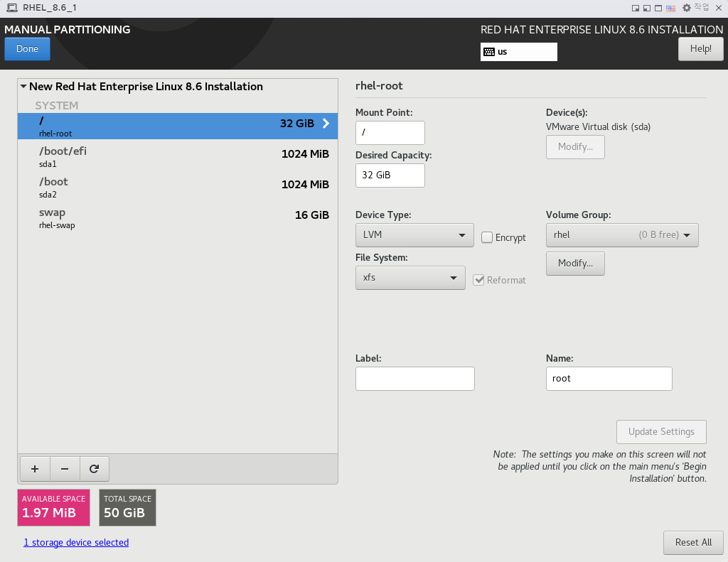Click the second window layout icon in title bar
Screen dimensions: 728x562
647,8
